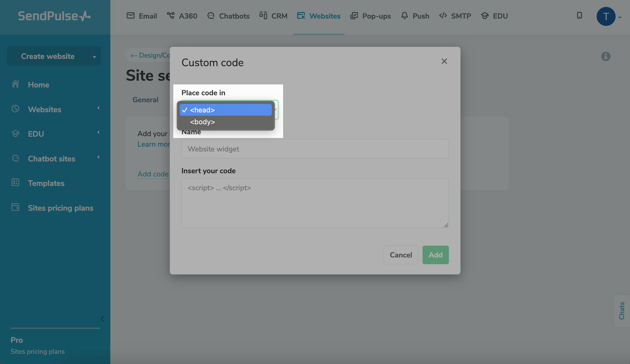Click the A360 automation icon
This screenshot has width=630, height=364.
point(170,16)
